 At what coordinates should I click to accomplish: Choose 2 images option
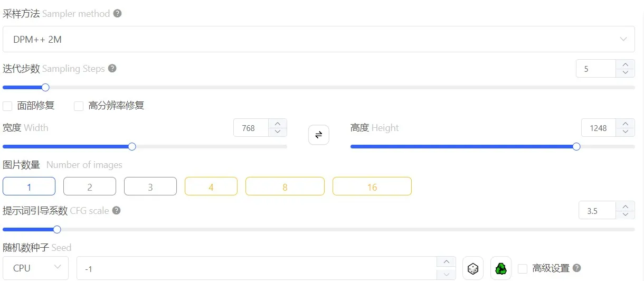pyautogui.click(x=90, y=186)
